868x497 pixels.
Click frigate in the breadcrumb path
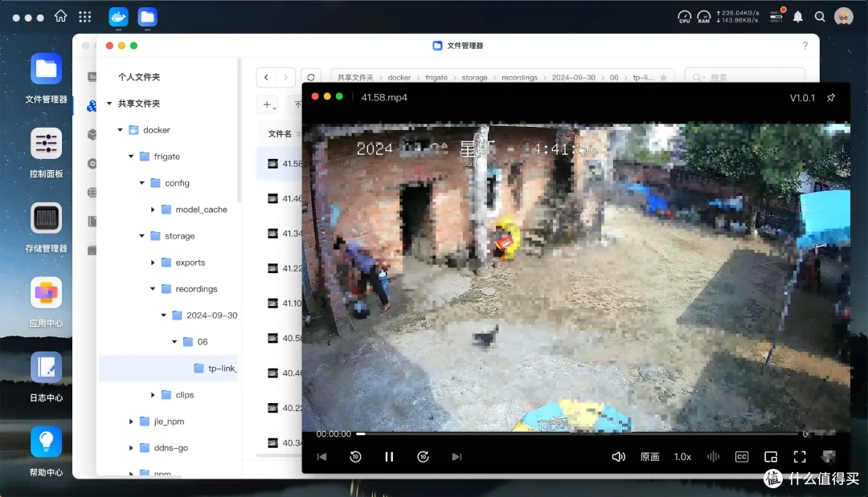point(436,77)
